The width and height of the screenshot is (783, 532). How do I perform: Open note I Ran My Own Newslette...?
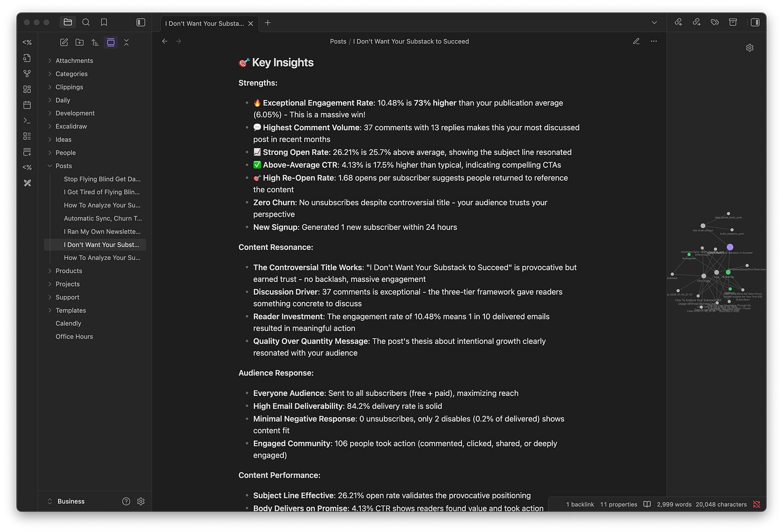tap(102, 232)
